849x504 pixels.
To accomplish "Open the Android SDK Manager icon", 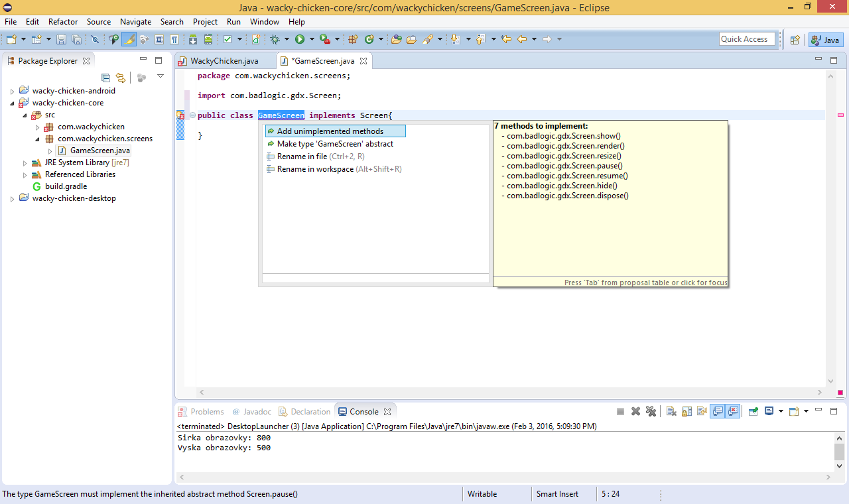I will [x=192, y=40].
